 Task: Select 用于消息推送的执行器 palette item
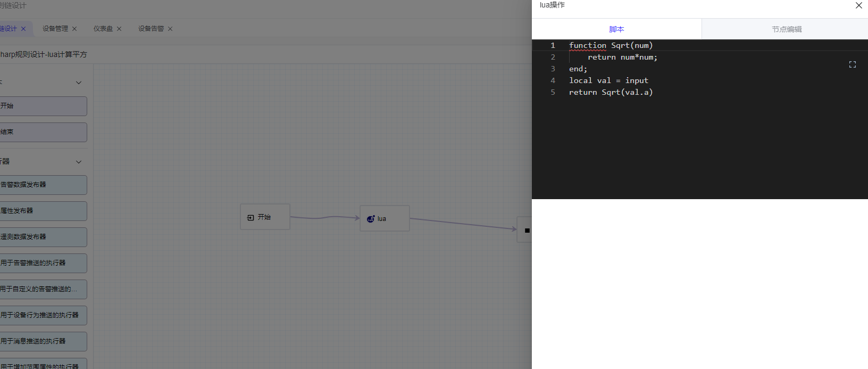(43, 341)
